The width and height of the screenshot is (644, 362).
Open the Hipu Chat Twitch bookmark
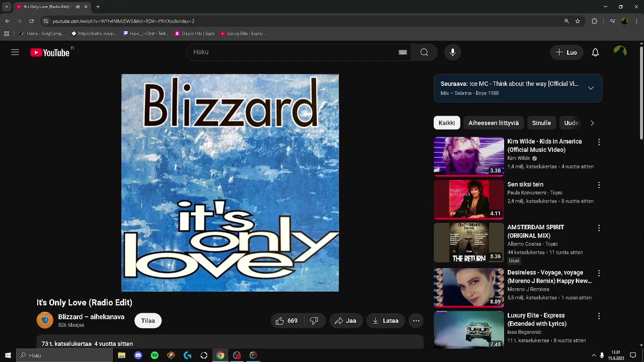point(145,34)
